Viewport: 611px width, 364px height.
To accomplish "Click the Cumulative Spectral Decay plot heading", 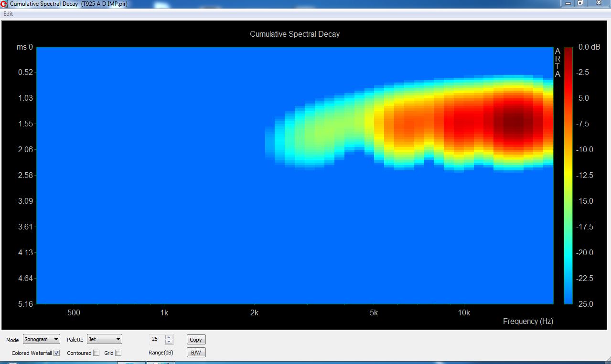I will 295,34.
